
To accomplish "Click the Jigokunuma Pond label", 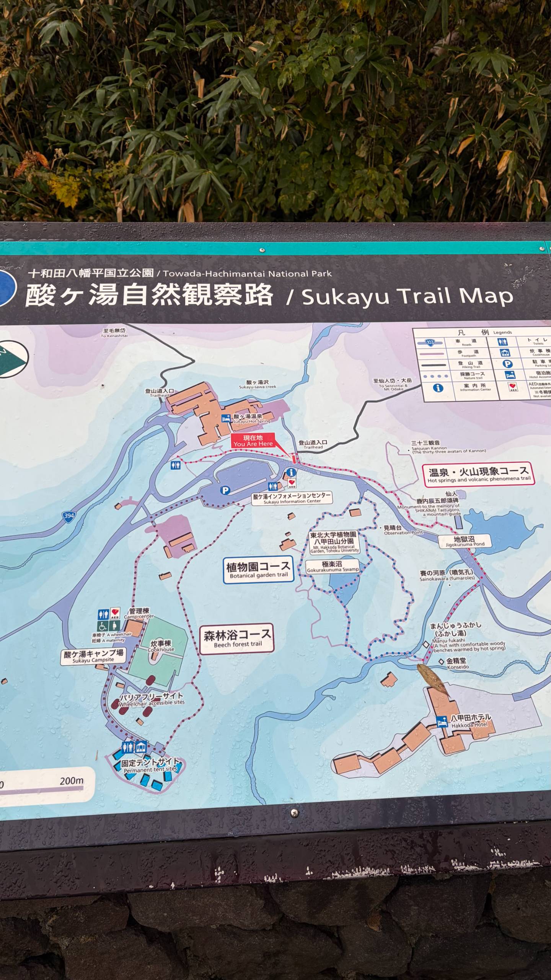I will coord(465,541).
